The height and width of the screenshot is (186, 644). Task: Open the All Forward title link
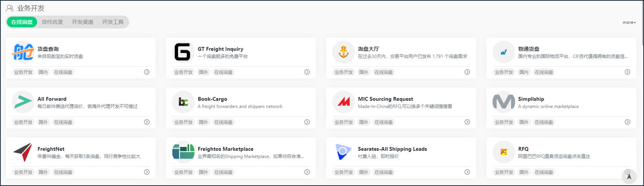[x=52, y=99]
